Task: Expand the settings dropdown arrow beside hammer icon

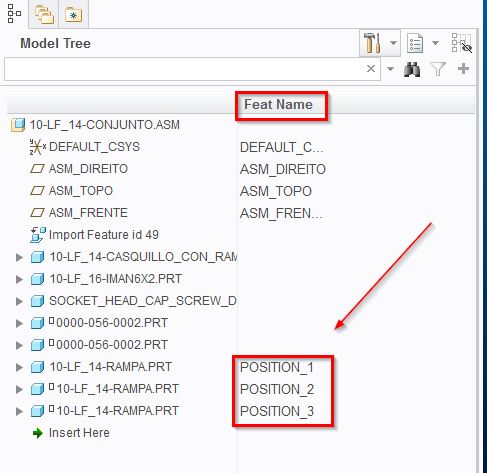Action: click(x=393, y=43)
